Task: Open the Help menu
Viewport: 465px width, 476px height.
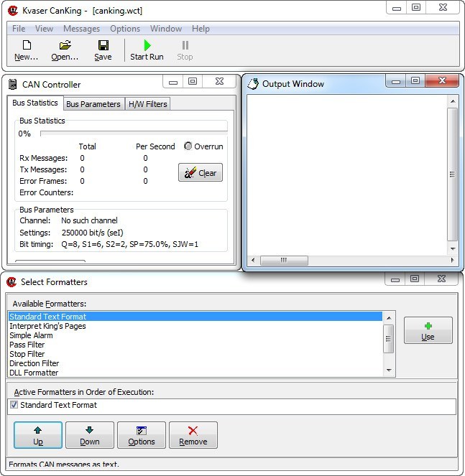Action: (201, 29)
